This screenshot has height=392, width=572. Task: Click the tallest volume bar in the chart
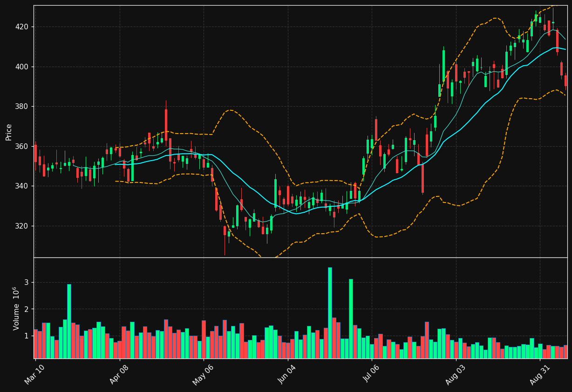pos(330,313)
